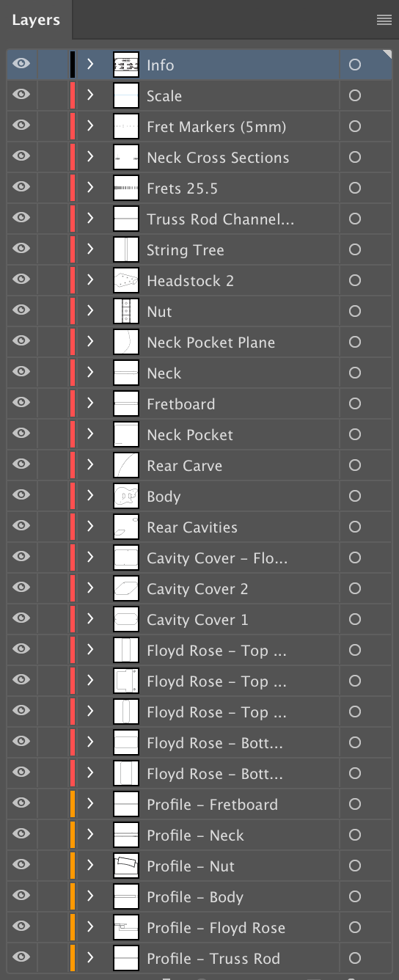Toggle visibility of the Nut layer

(22, 311)
